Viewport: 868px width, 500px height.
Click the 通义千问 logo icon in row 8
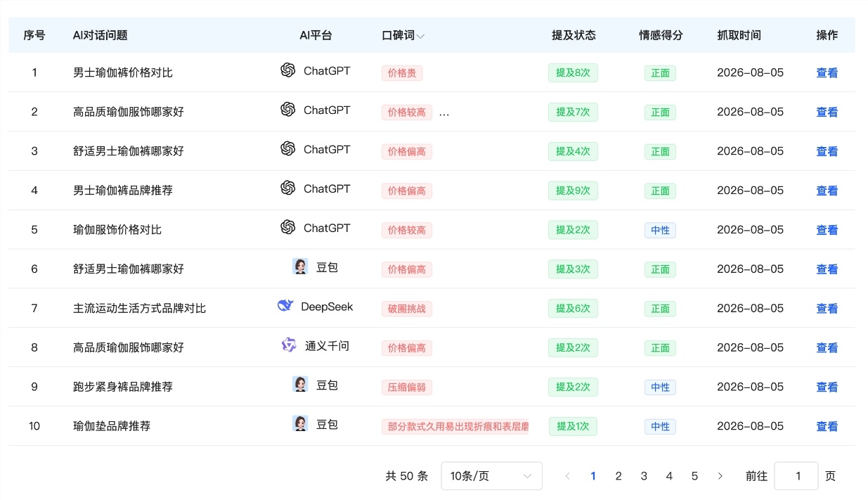click(x=289, y=345)
